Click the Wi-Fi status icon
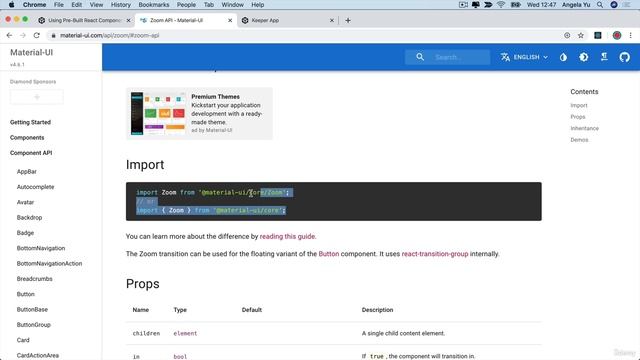The width and height of the screenshot is (640, 360). 501,5
